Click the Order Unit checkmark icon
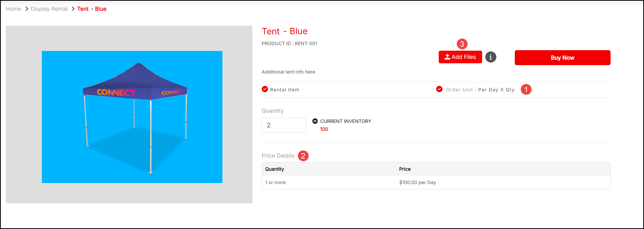Screen dimensions: 644x229 click(x=439, y=89)
